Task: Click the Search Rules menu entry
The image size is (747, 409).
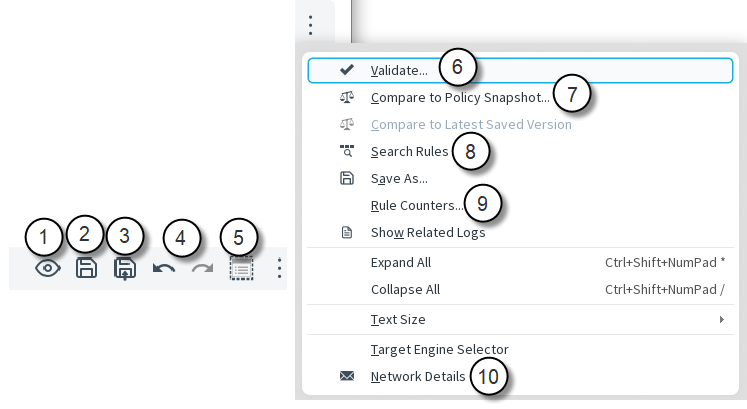Action: pyautogui.click(x=409, y=152)
